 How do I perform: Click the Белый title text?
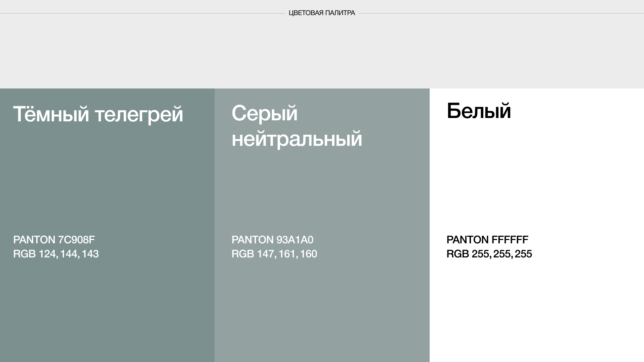[478, 111]
